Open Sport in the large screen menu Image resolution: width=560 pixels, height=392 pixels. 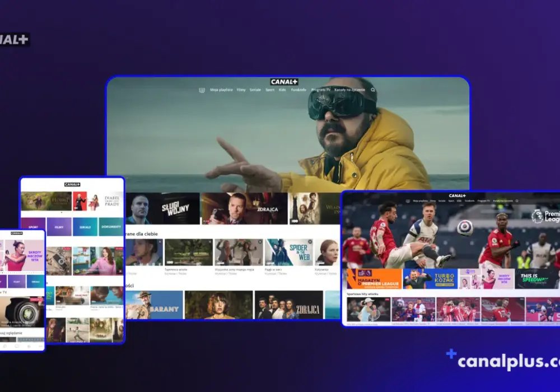coord(270,90)
